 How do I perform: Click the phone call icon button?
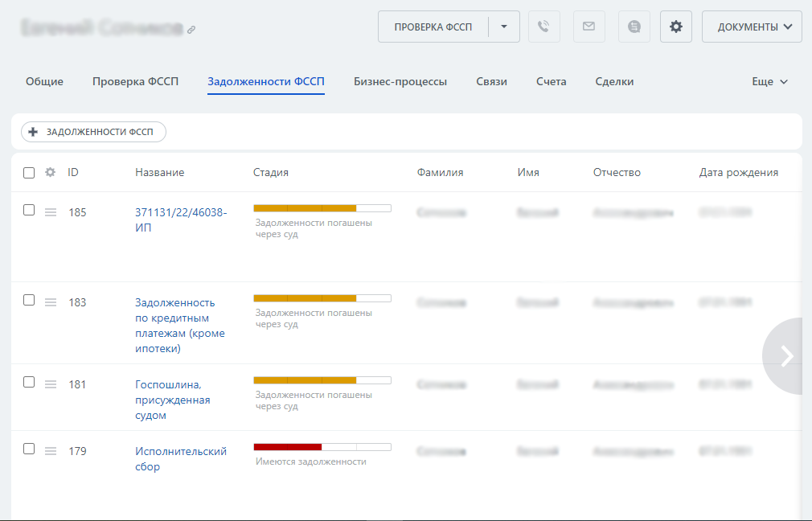[543, 27]
